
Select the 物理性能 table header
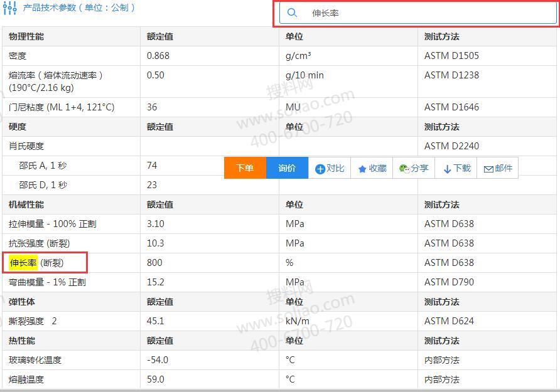[26, 36]
